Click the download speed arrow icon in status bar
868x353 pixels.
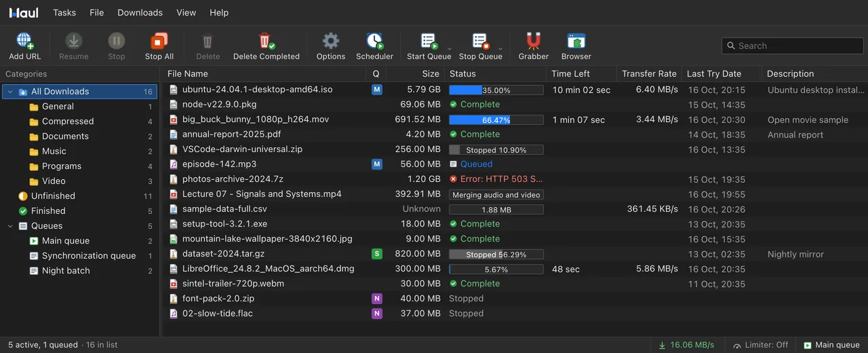coord(662,346)
